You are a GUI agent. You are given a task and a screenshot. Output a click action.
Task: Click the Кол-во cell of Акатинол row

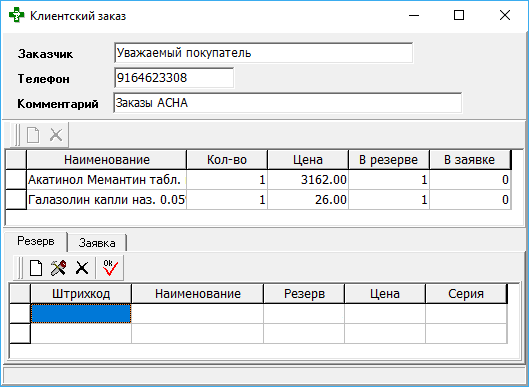click(x=227, y=180)
